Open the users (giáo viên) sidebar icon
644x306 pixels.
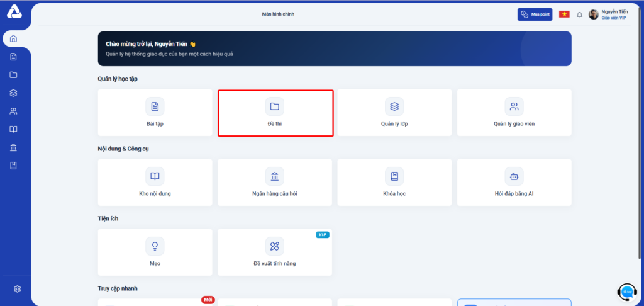14,111
